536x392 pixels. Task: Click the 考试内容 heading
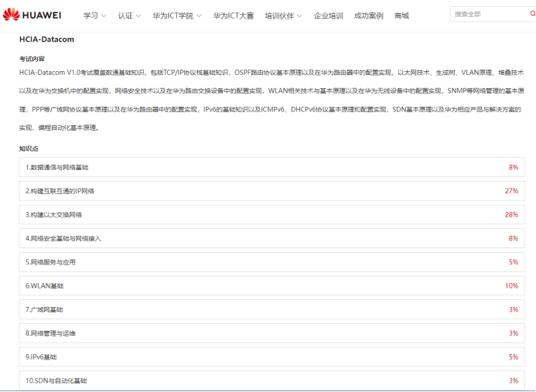32,59
